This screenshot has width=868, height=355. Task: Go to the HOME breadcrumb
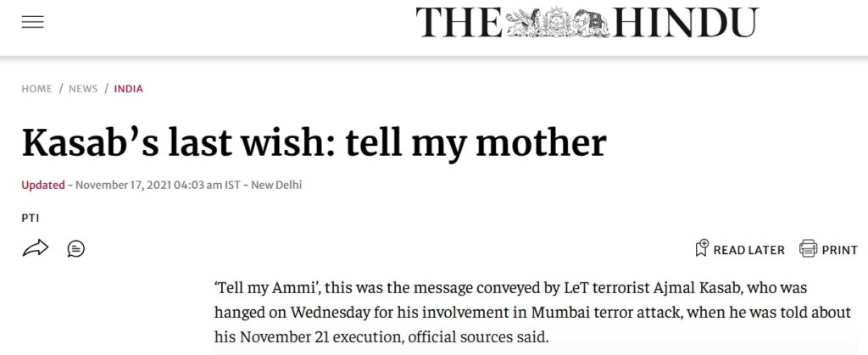[36, 89]
